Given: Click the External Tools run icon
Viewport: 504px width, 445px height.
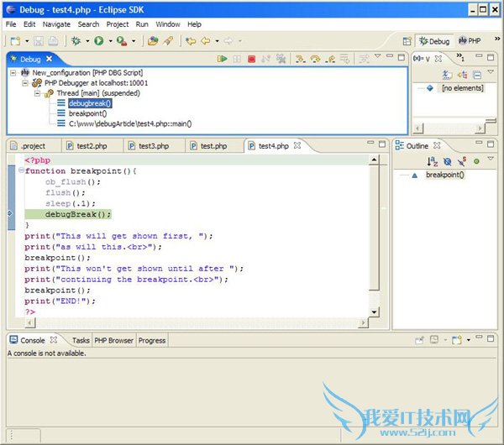Looking at the screenshot, I should (x=122, y=41).
